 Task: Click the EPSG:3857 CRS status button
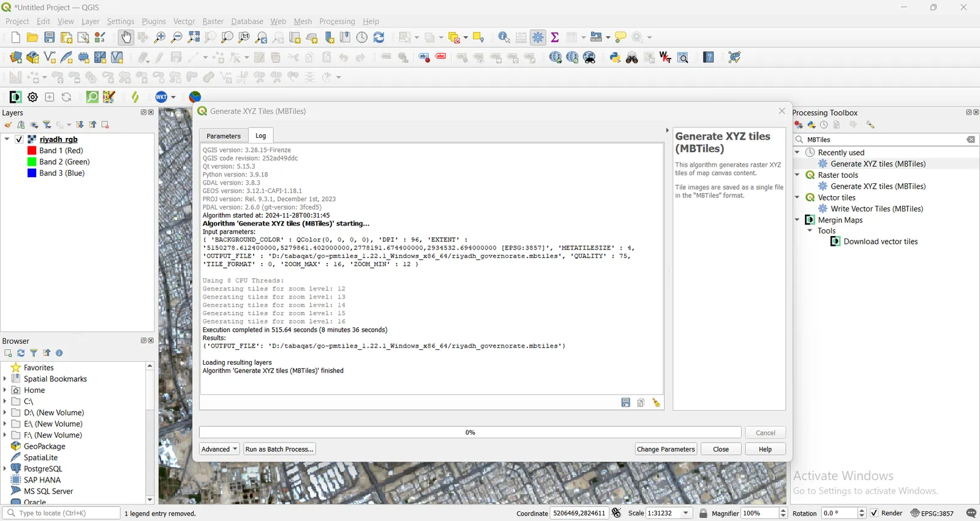point(932,513)
